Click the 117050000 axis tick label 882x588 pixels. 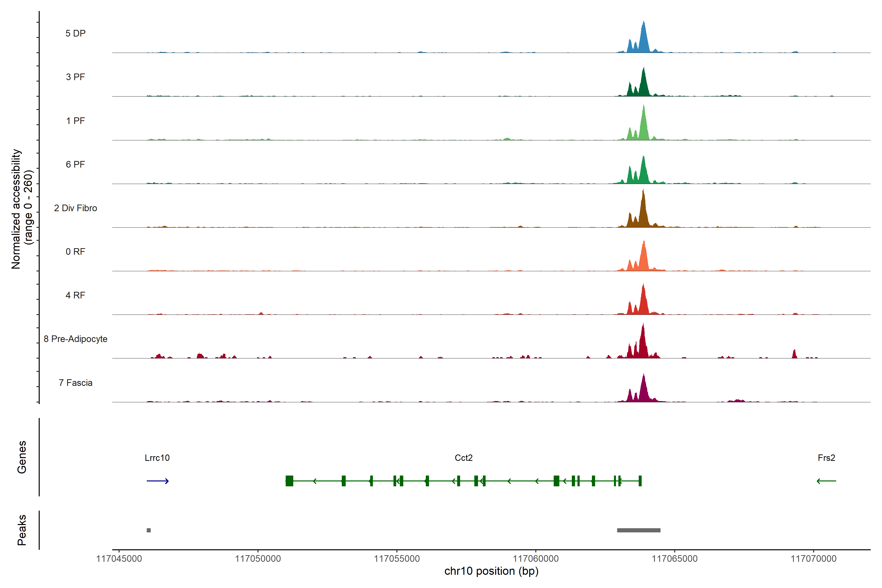click(258, 559)
